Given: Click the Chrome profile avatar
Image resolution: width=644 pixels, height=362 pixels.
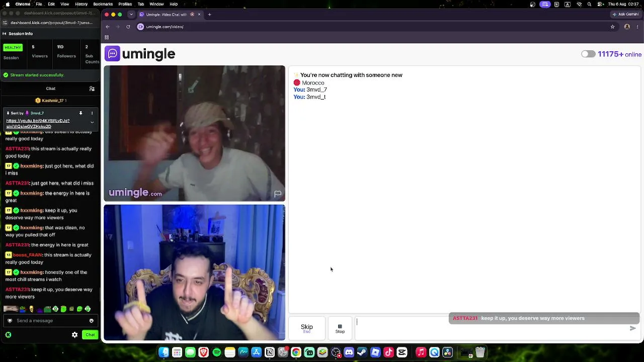Looking at the screenshot, I should pos(627,27).
